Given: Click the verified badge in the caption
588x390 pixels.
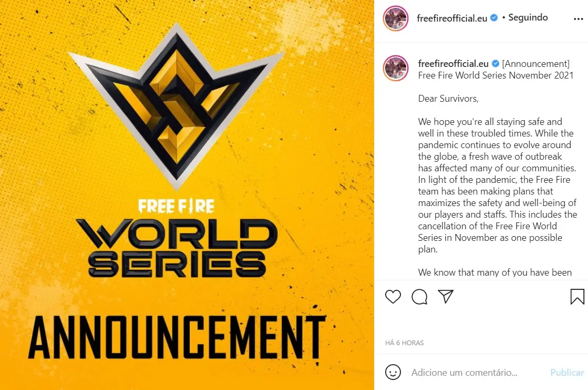Looking at the screenshot, I should click(x=494, y=63).
